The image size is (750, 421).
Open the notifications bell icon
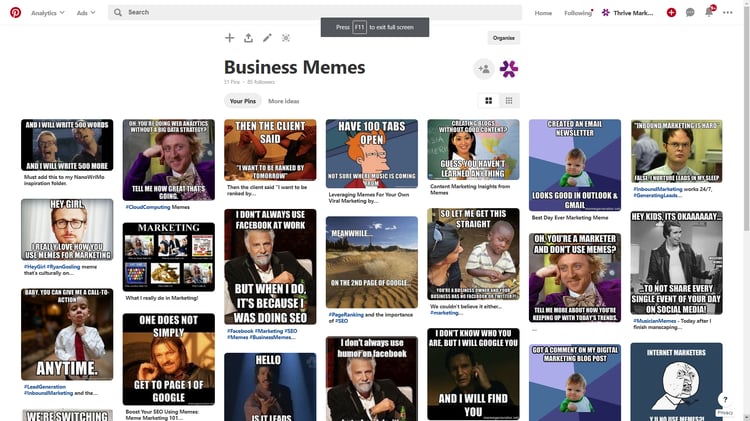click(x=709, y=12)
